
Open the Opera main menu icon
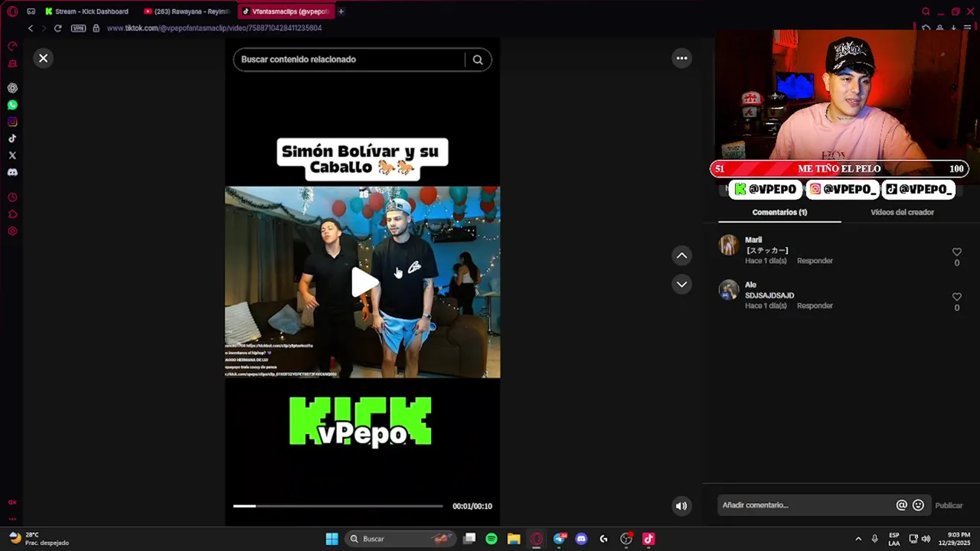pos(12,11)
